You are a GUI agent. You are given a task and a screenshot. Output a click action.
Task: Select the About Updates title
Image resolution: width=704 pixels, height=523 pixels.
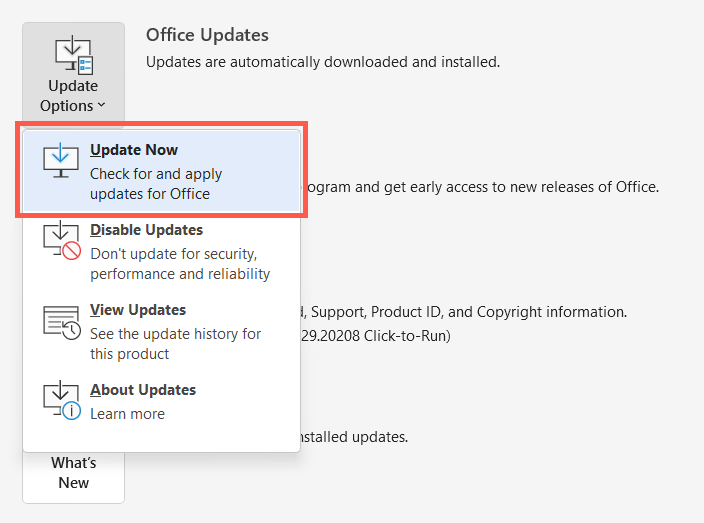coord(143,390)
